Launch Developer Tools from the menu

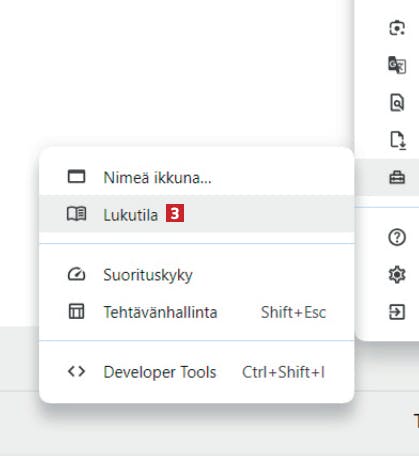(x=197, y=372)
